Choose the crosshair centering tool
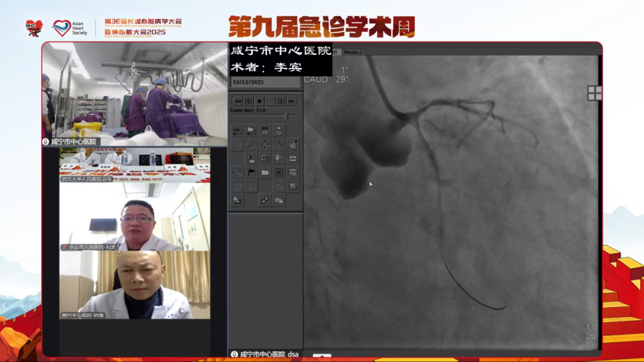The width and height of the screenshot is (644, 362). click(x=265, y=144)
